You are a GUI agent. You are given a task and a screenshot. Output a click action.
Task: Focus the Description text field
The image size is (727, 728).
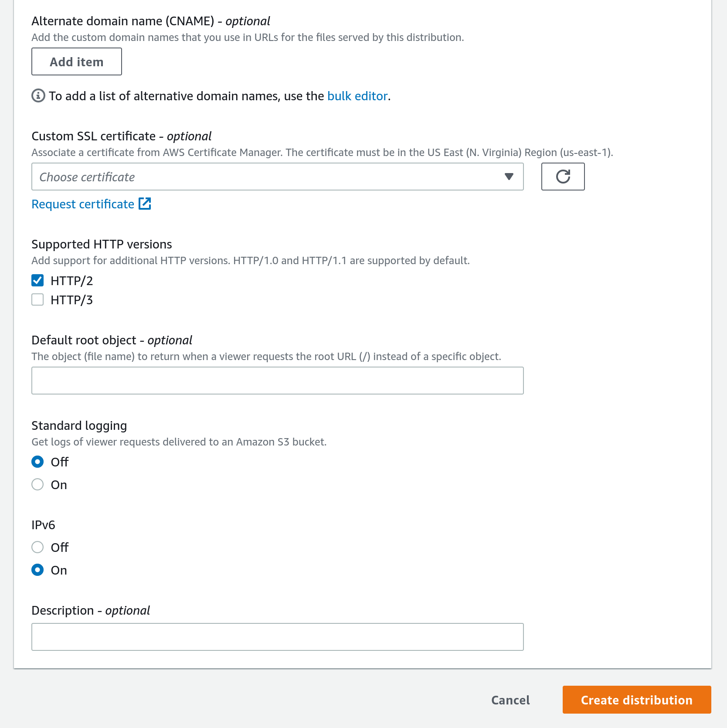pyautogui.click(x=277, y=637)
